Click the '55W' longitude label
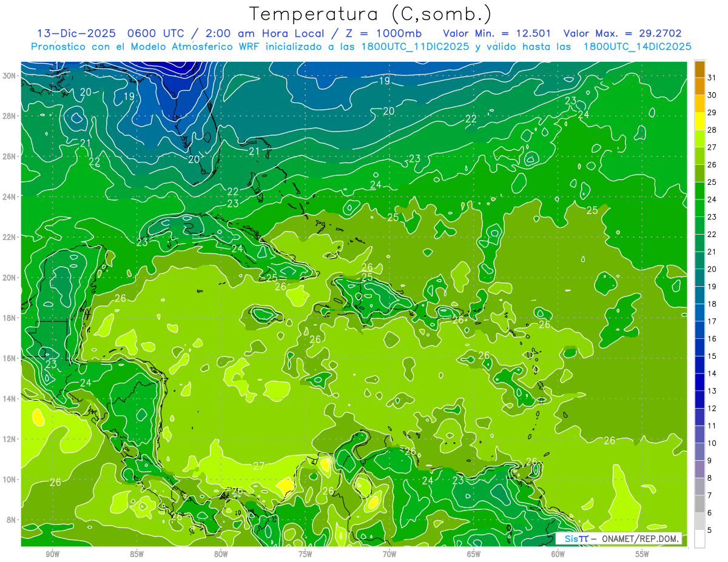 642,554
